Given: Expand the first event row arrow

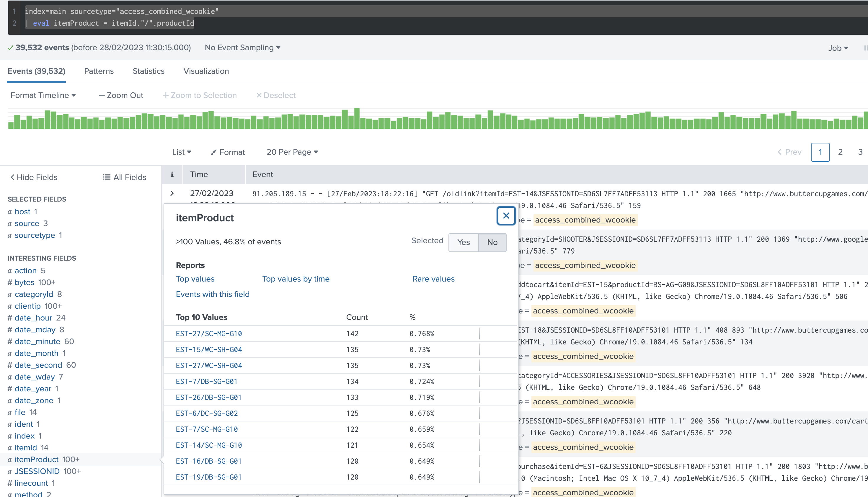Looking at the screenshot, I should pos(172,193).
